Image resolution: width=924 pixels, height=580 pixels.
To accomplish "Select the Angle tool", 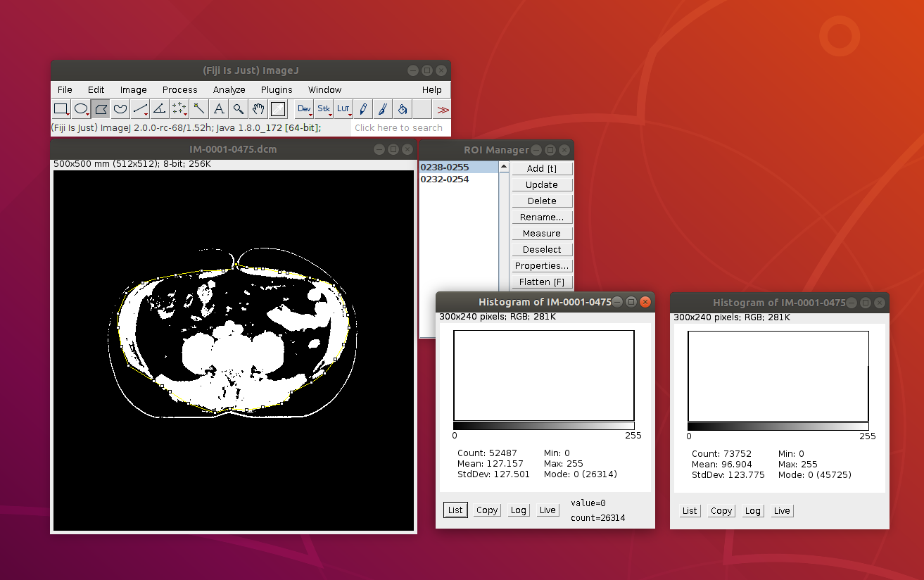I will click(160, 109).
